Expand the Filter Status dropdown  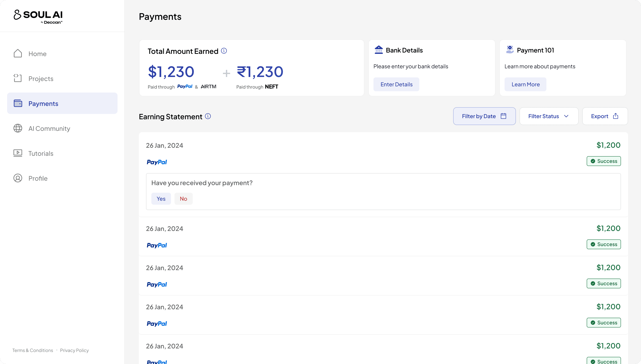pyautogui.click(x=549, y=116)
